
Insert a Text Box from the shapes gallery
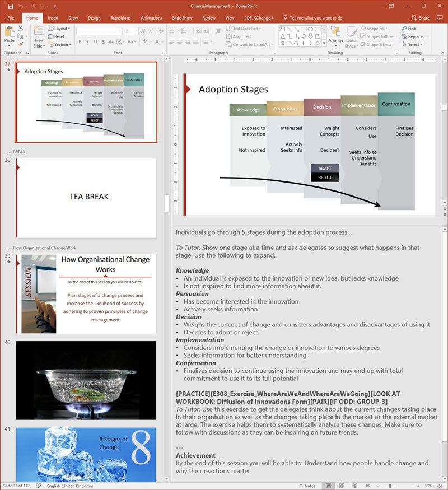coord(282,29)
